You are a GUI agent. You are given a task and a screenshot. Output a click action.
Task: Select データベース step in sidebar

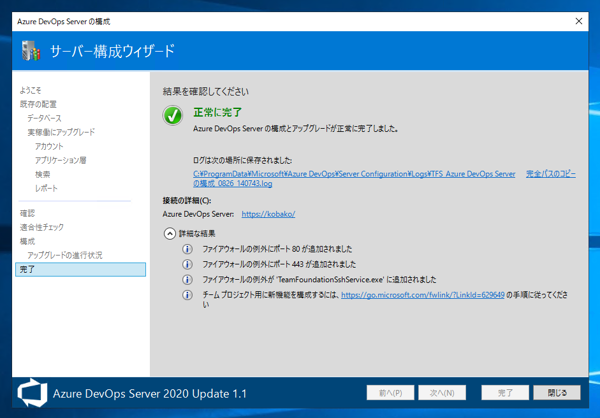coord(44,118)
